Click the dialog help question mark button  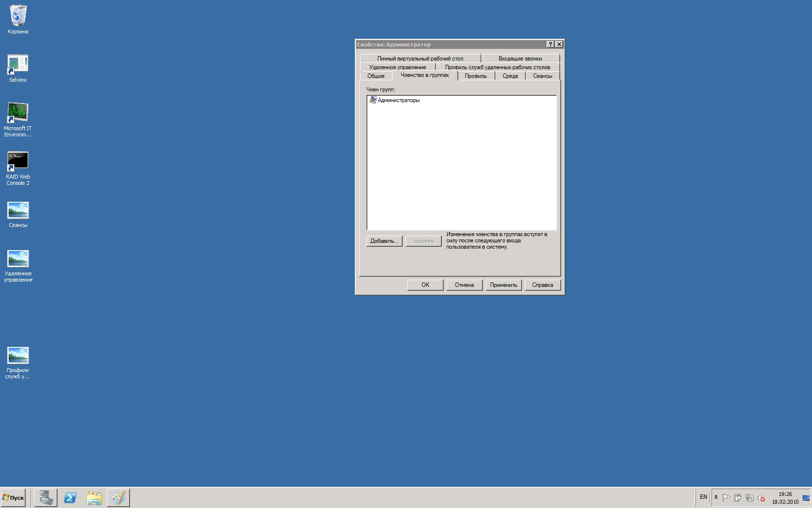point(550,44)
